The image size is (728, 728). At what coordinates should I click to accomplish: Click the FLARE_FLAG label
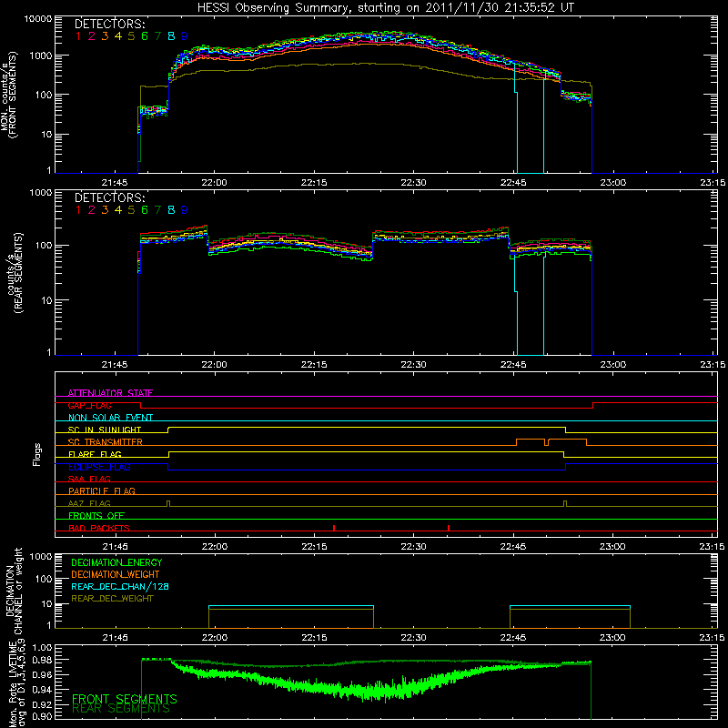point(95,454)
